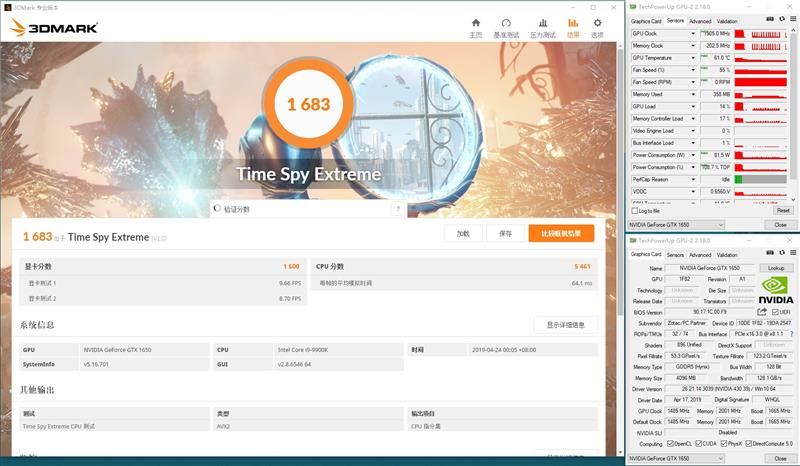
Task: Click the orange 比较联机结果 button
Action: point(561,233)
